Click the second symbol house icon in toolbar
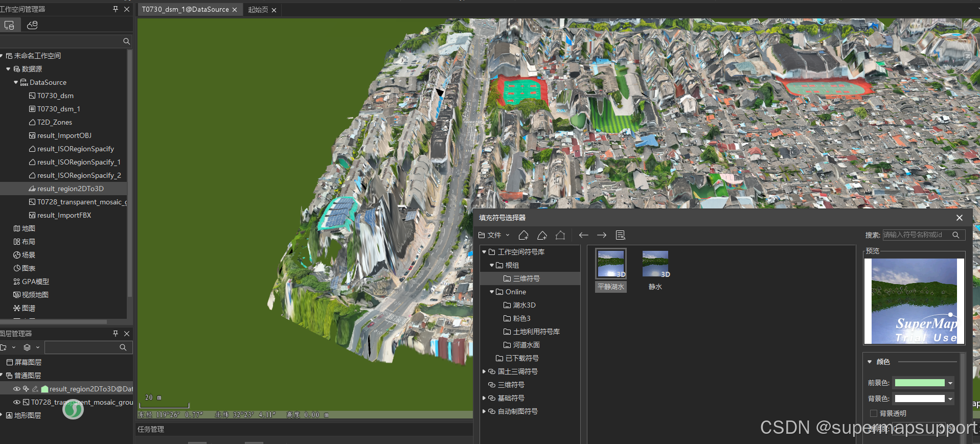This screenshot has width=980, height=444. pos(542,235)
